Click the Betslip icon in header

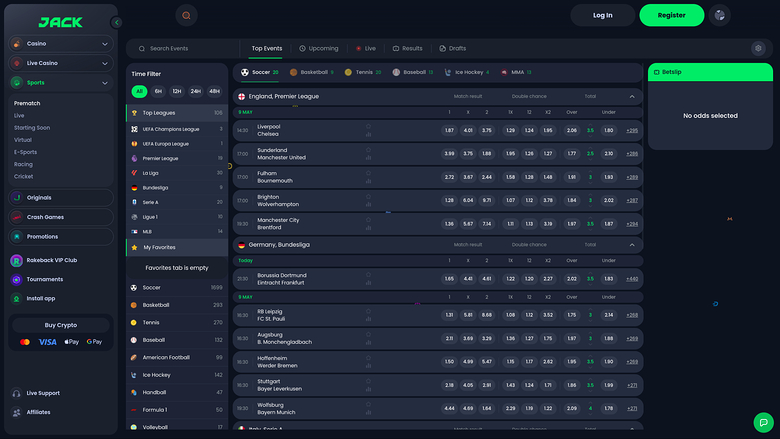pos(657,72)
